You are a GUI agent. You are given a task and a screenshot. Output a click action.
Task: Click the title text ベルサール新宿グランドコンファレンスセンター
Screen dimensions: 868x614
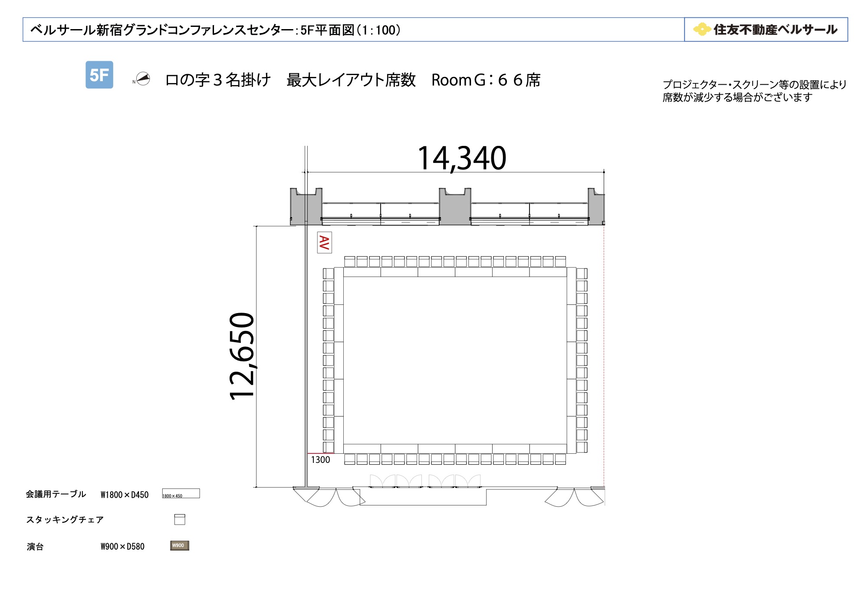(x=162, y=30)
